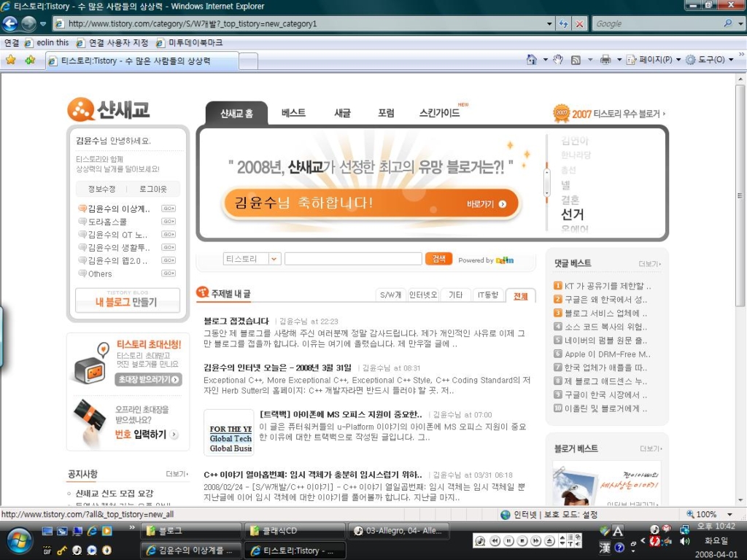
Task: Click the 번호 입력하기 link
Action: 146,435
